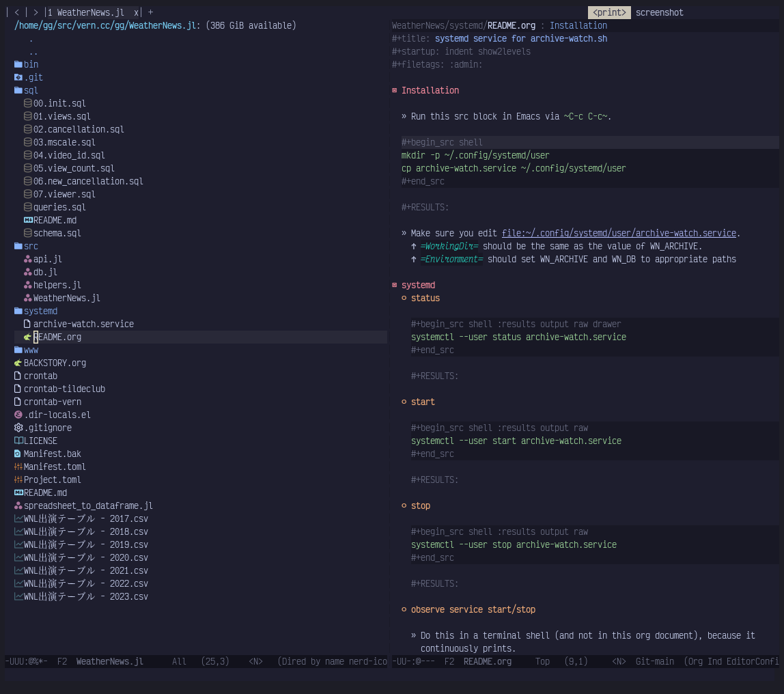The image size is (784, 694).
Task: Select README.org in systemd folder
Action: tap(57, 337)
